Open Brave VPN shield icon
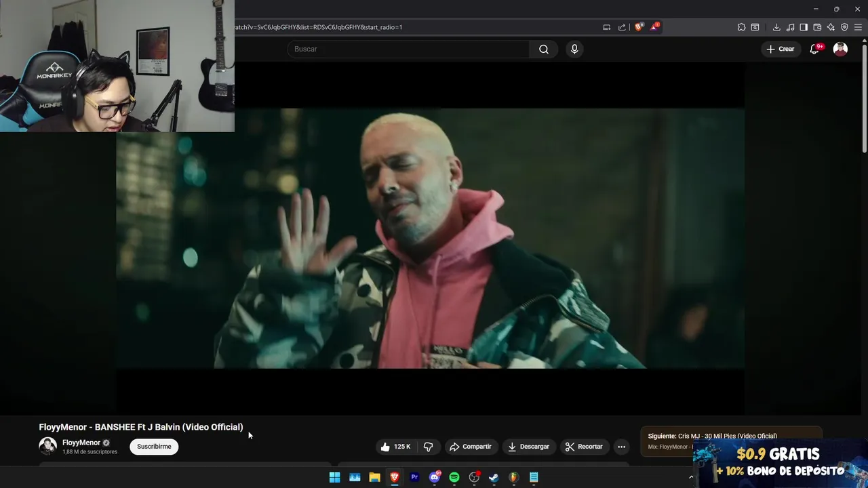Viewport: 868px width, 488px height. [x=844, y=27]
